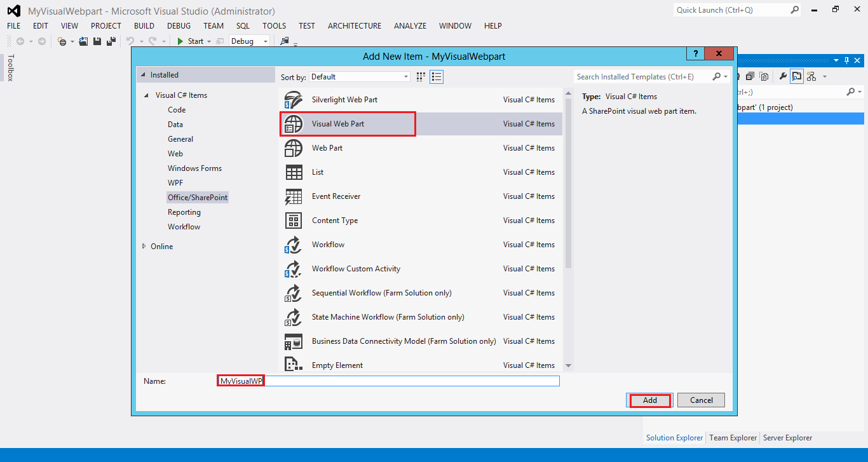The image size is (868, 462).
Task: Open the BUILD menu
Action: point(144,26)
